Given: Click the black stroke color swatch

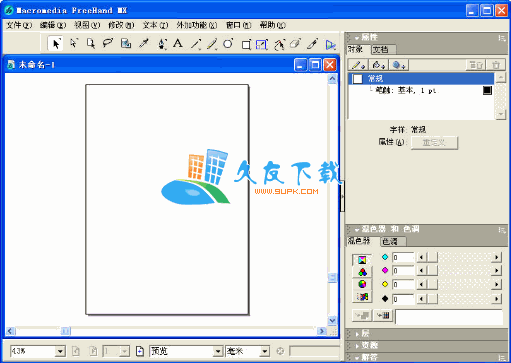Looking at the screenshot, I should tap(487, 90).
